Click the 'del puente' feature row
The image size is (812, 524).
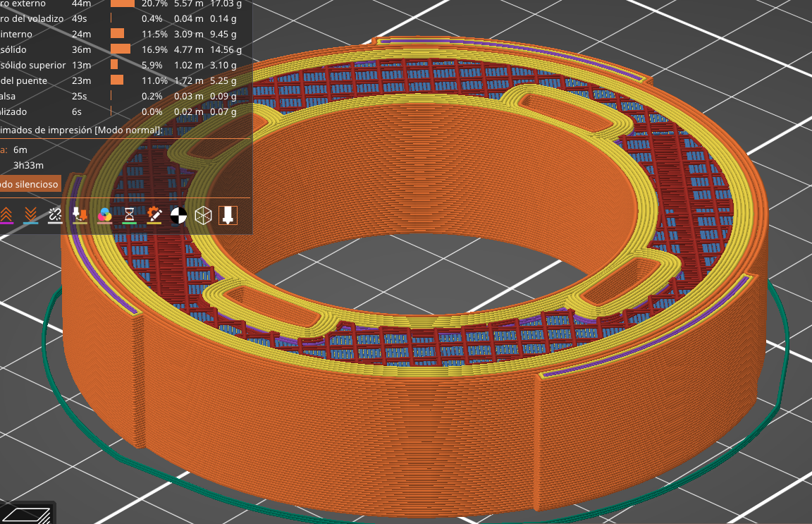click(x=24, y=80)
